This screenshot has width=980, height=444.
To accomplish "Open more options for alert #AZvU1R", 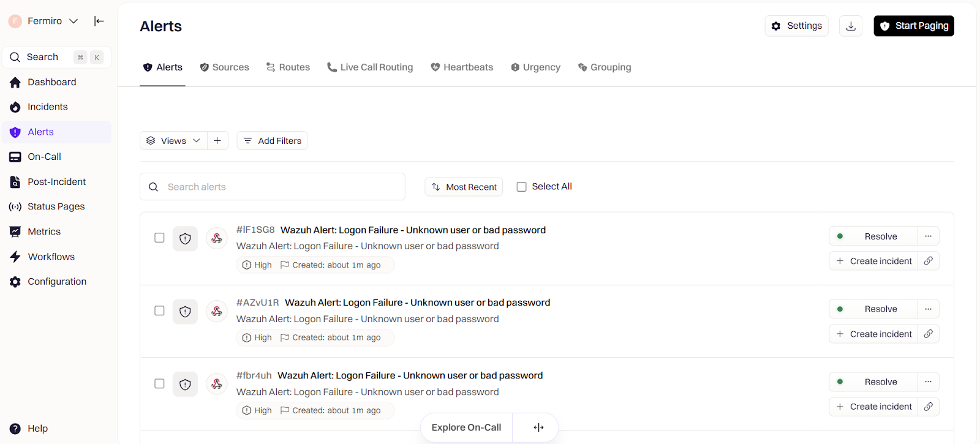I will click(x=929, y=309).
